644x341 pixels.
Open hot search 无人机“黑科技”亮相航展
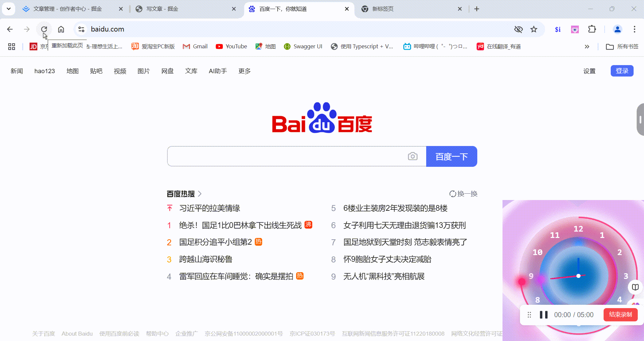pyautogui.click(x=384, y=276)
